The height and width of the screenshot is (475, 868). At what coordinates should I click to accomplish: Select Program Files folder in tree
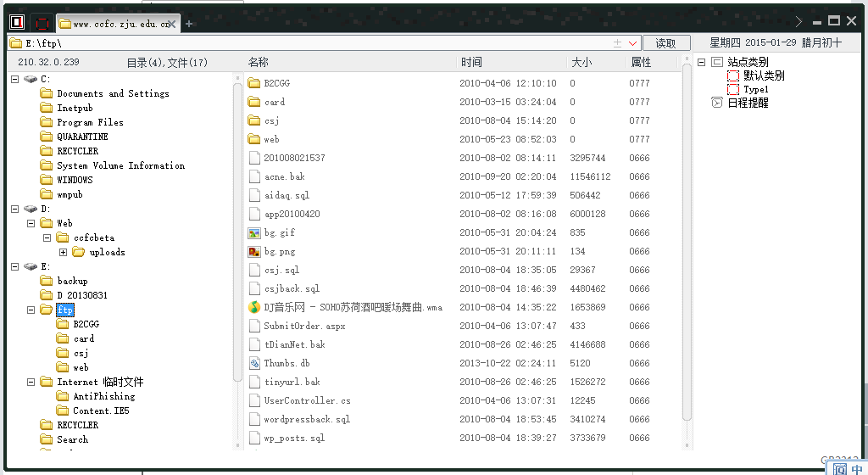coord(90,122)
